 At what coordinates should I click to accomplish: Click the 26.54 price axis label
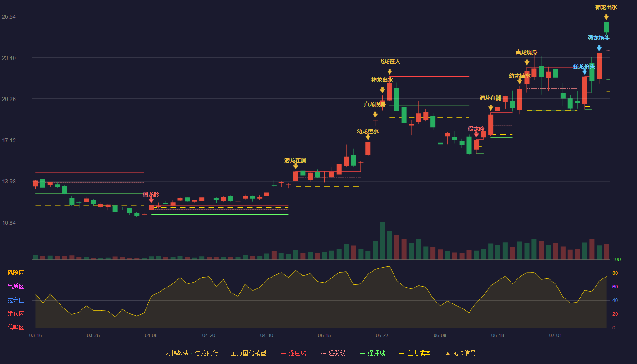(x=9, y=17)
